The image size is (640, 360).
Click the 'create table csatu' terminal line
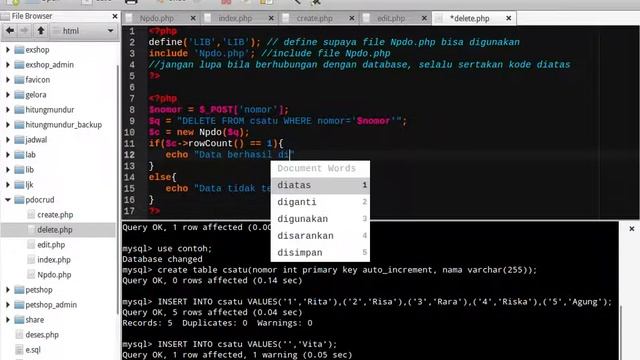click(x=329, y=270)
